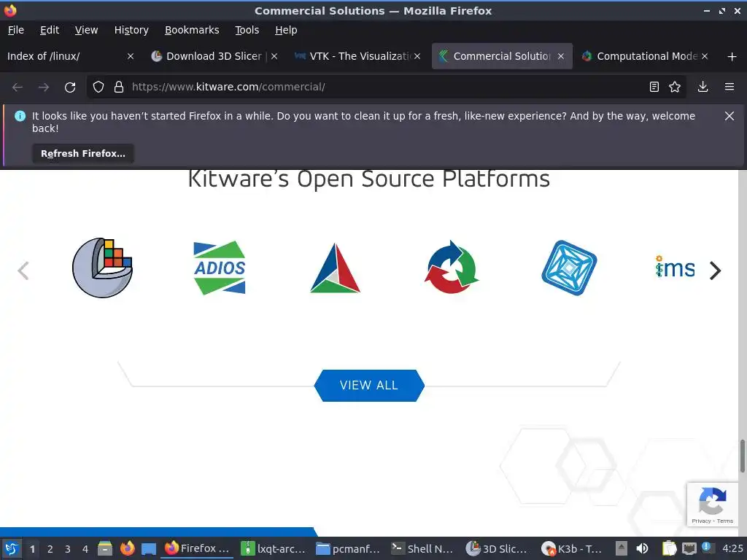
Task: Switch to K3b taskbar window
Action: (573, 548)
